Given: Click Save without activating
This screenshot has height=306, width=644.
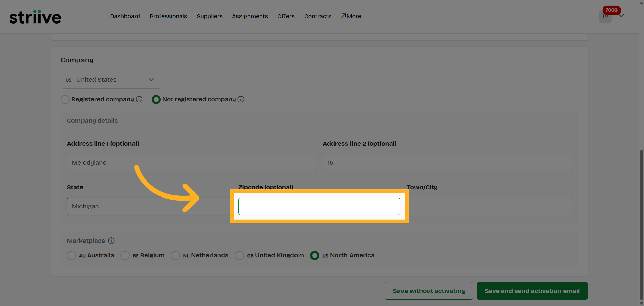Looking at the screenshot, I should [429, 291].
